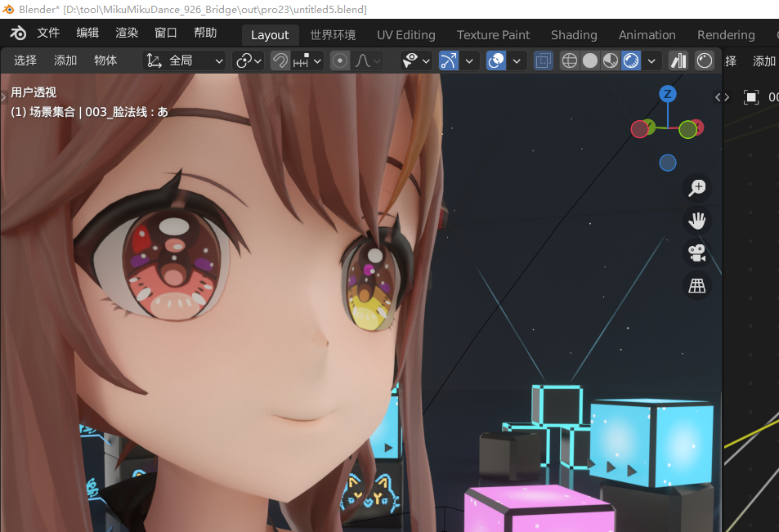
Task: Click the zoom magnifier viewport button
Action: [697, 188]
